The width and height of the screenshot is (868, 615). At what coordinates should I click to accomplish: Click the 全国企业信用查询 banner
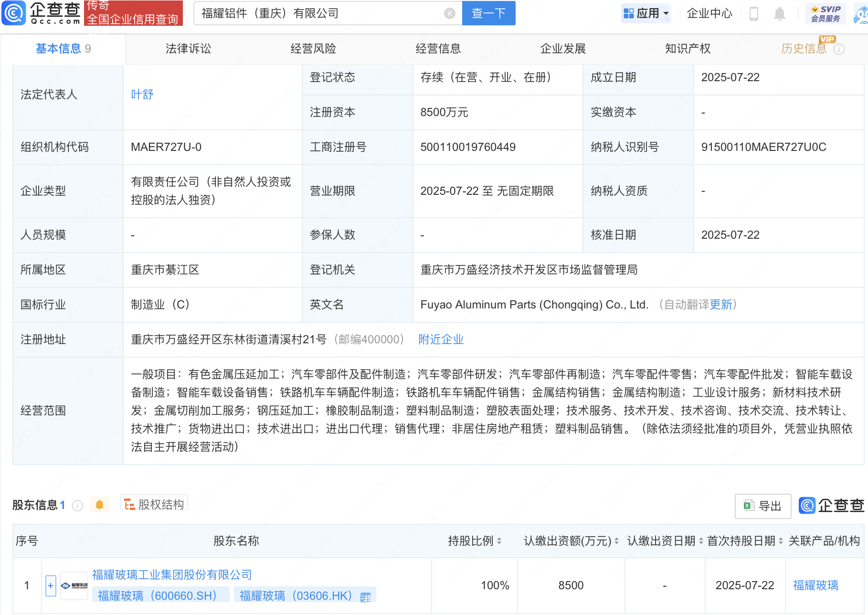[x=133, y=13]
